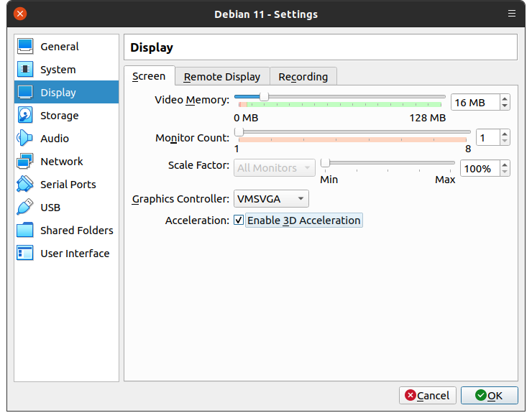The image size is (532, 418).
Task: Toggle the Enable 3D Acceleration checkbox
Action: tap(239, 220)
